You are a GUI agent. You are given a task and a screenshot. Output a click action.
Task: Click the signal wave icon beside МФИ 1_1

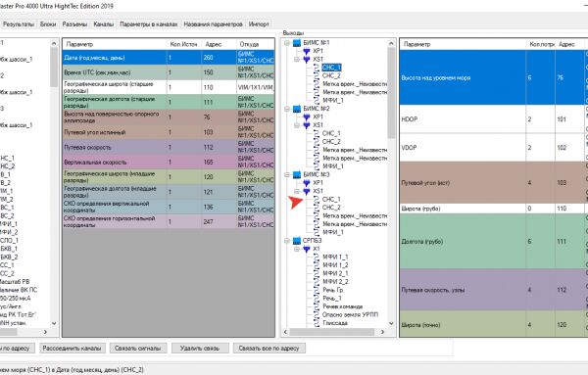317,257
